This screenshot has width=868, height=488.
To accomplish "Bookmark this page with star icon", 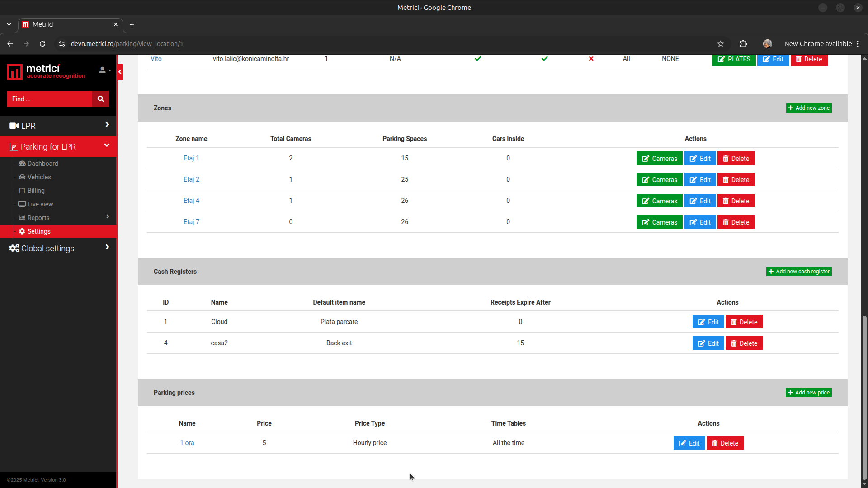I will 721,44.
